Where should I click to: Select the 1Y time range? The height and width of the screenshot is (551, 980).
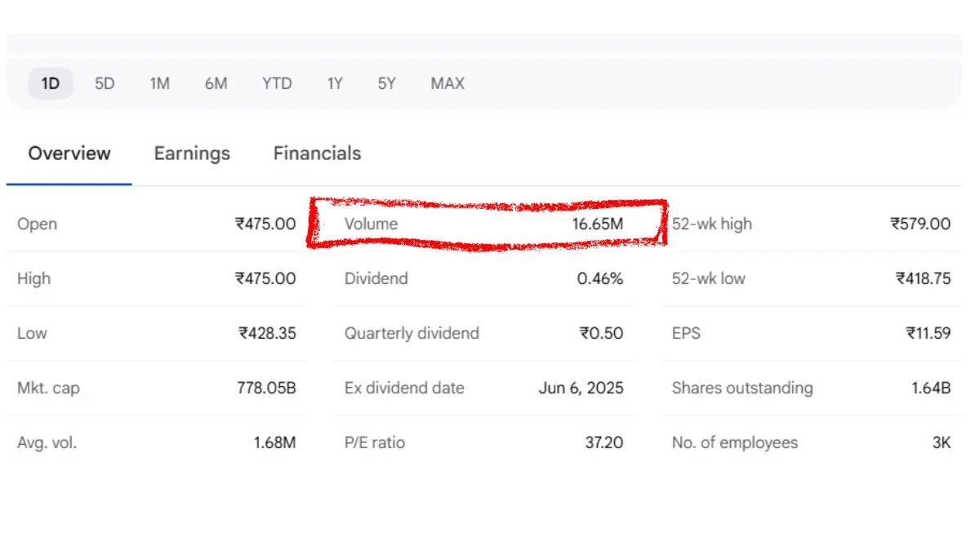[x=335, y=83]
